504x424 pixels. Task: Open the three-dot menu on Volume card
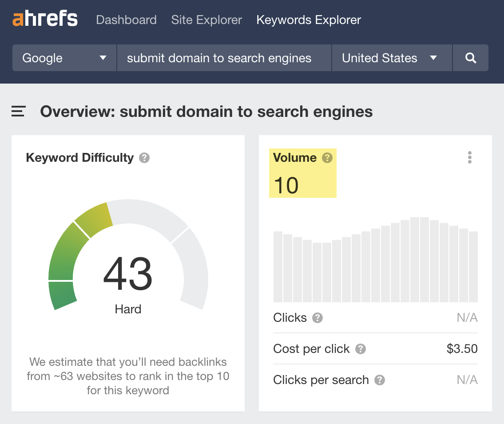click(x=469, y=158)
